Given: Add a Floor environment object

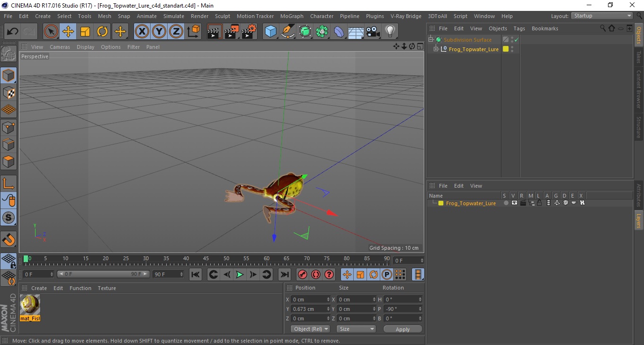Looking at the screenshot, I should coord(356,32).
